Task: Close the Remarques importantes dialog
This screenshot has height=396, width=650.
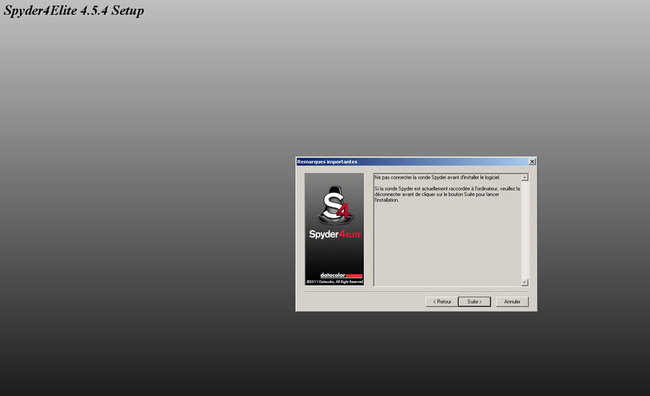Action: coord(532,162)
